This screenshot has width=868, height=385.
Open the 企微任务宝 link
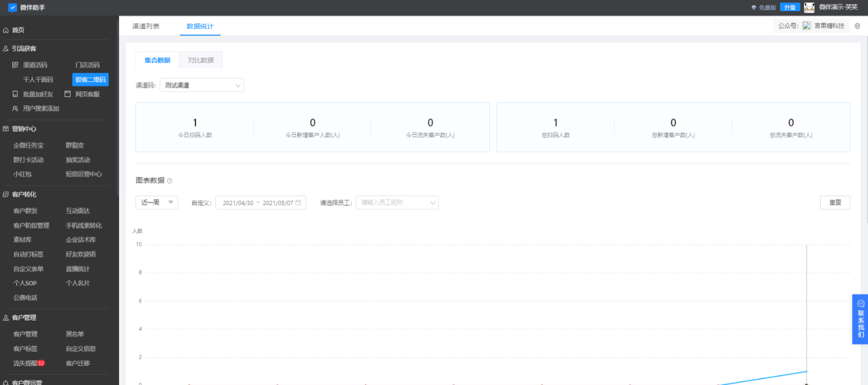point(28,145)
